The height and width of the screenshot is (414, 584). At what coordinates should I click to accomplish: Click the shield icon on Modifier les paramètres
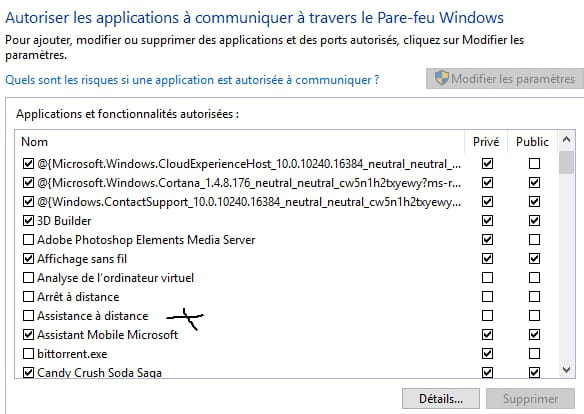(x=442, y=78)
